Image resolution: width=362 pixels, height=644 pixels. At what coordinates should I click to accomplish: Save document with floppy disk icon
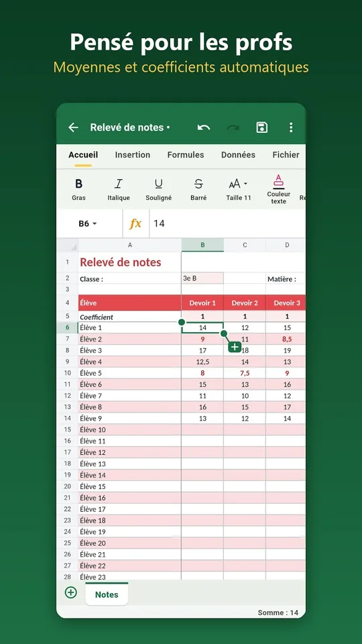coord(262,127)
